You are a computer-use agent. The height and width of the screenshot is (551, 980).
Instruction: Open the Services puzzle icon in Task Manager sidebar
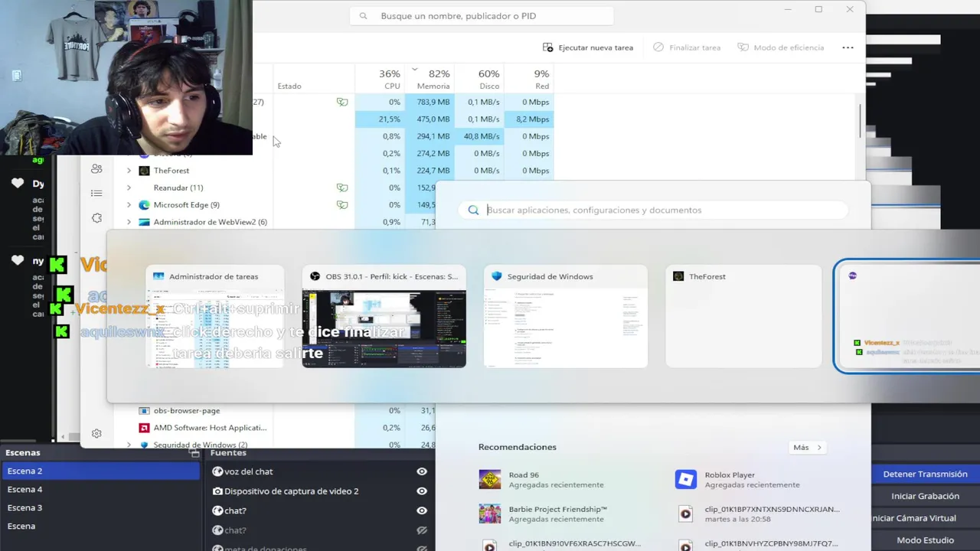(96, 218)
